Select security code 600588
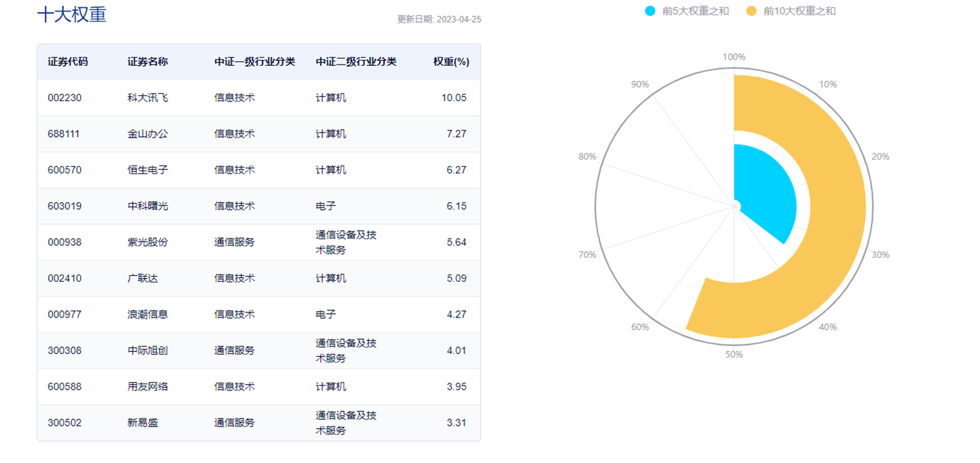The height and width of the screenshot is (463, 980). [x=65, y=386]
